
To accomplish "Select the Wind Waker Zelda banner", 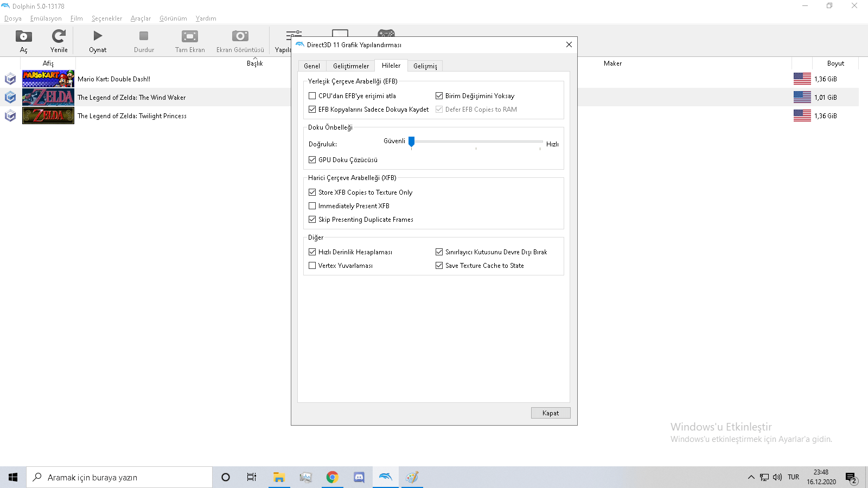I will click(x=48, y=97).
